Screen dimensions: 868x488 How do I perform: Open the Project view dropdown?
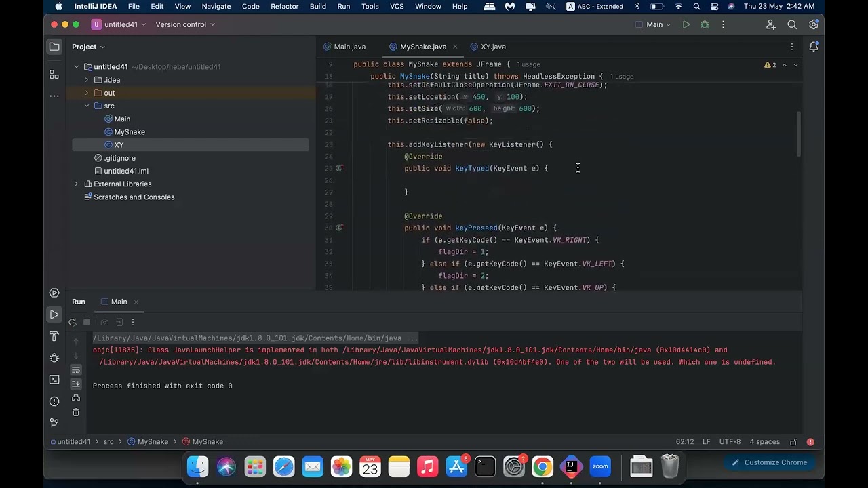89,47
